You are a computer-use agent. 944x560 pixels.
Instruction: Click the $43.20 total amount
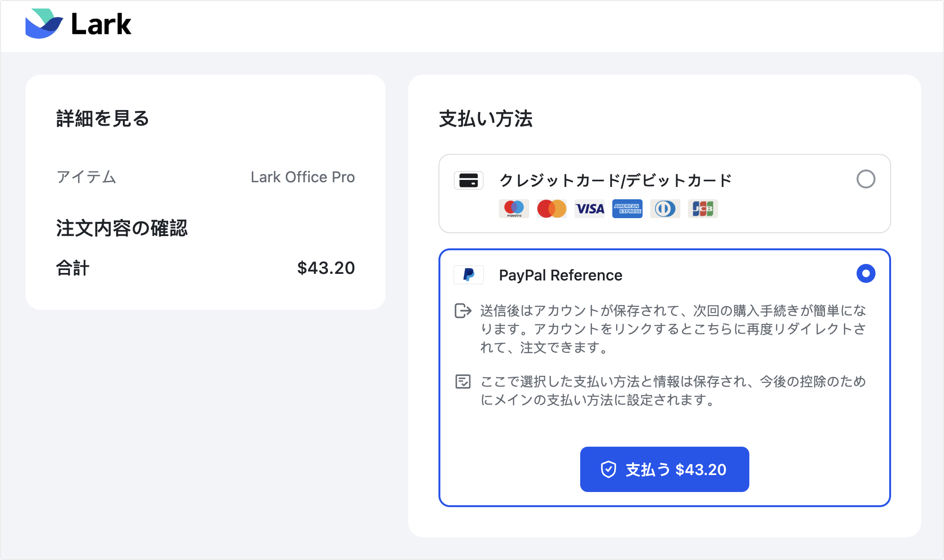[326, 268]
